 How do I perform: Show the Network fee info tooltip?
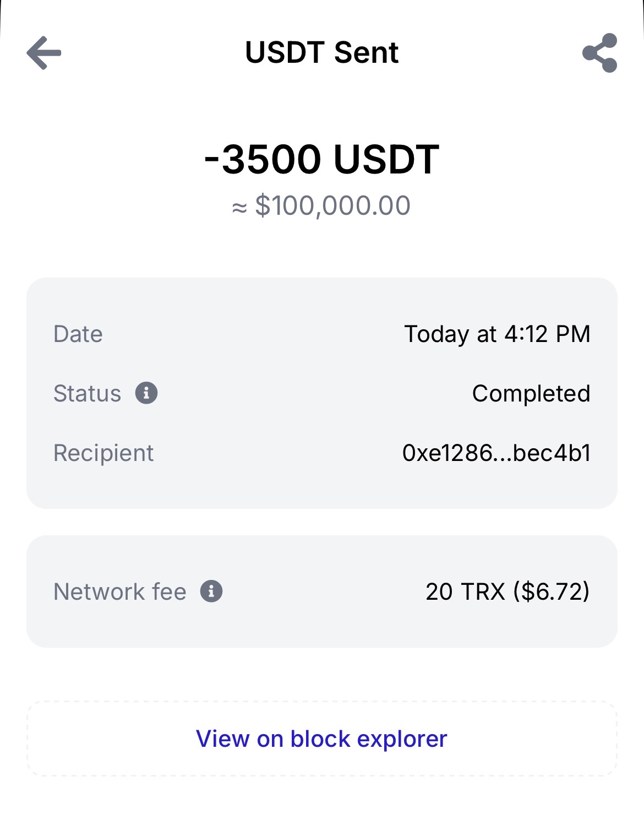coord(211,591)
